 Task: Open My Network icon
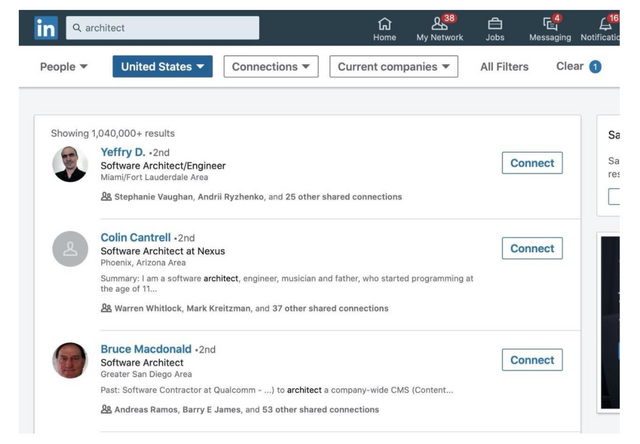(x=439, y=24)
